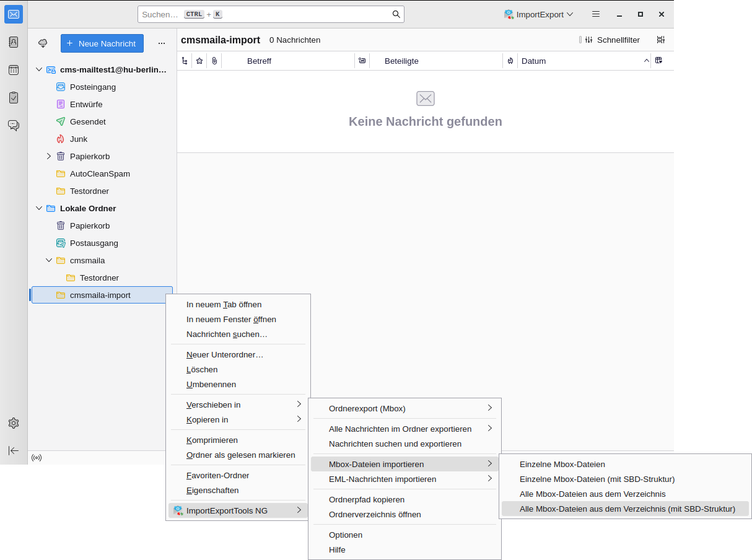752x560 pixels.
Task: Open the Tasks space icon
Action: [14, 98]
